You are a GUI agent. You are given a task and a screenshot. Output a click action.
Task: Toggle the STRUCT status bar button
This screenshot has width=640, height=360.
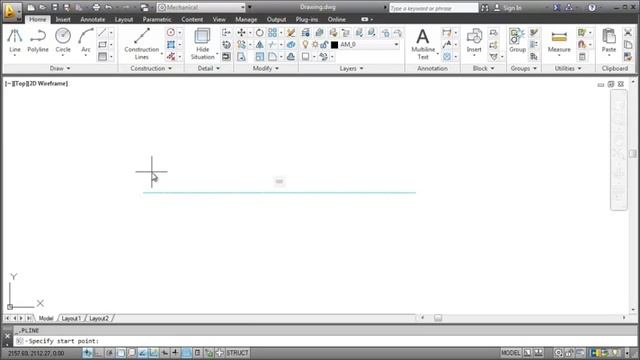[237, 353]
